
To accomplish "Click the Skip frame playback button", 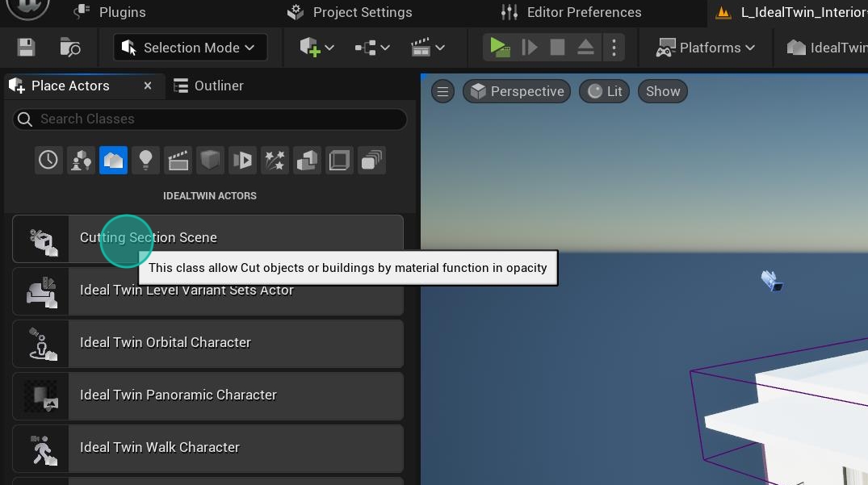I will pyautogui.click(x=529, y=48).
